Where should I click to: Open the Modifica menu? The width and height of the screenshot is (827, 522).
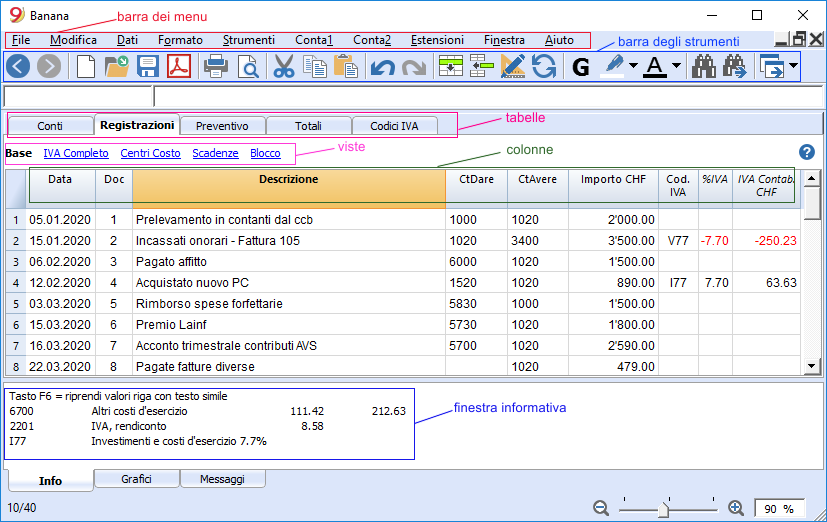[x=73, y=40]
